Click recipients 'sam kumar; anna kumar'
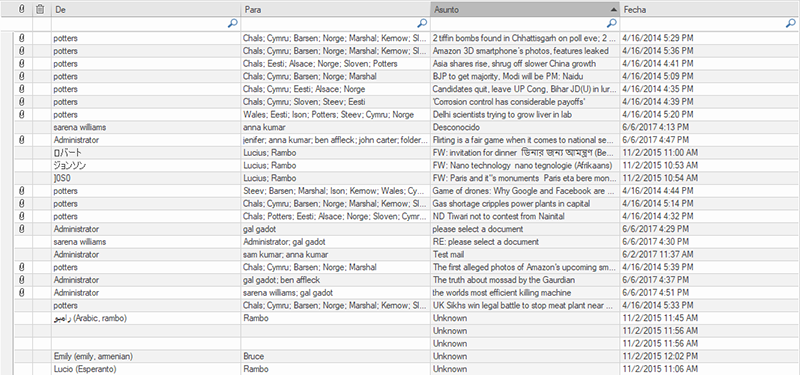800x375 pixels. pos(285,255)
